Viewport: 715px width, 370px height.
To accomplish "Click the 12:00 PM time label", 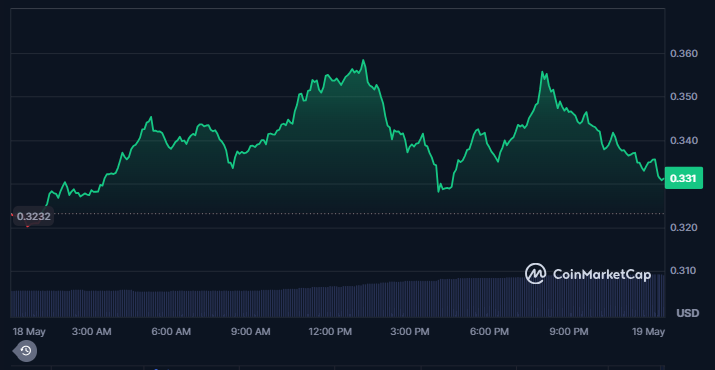I will [x=329, y=332].
